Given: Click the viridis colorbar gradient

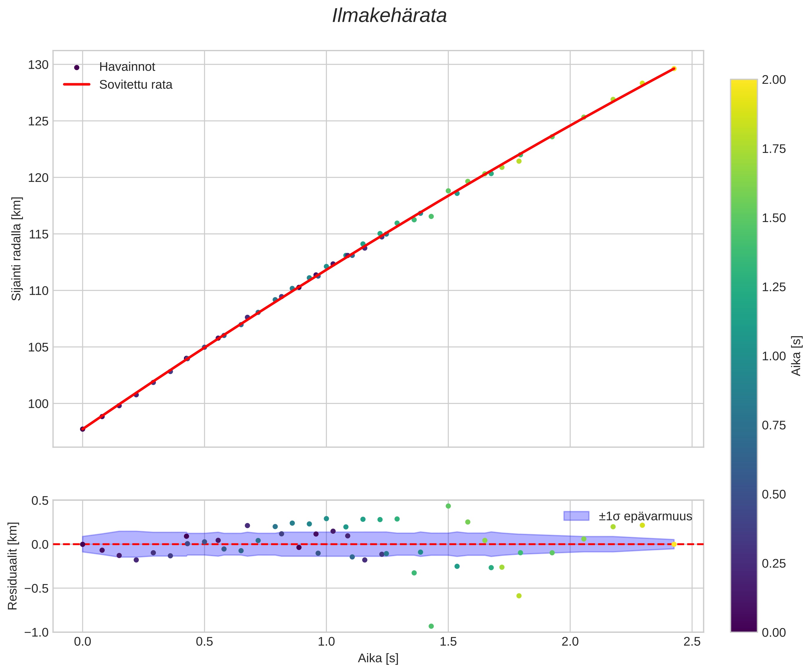Looking at the screenshot, I should [743, 355].
